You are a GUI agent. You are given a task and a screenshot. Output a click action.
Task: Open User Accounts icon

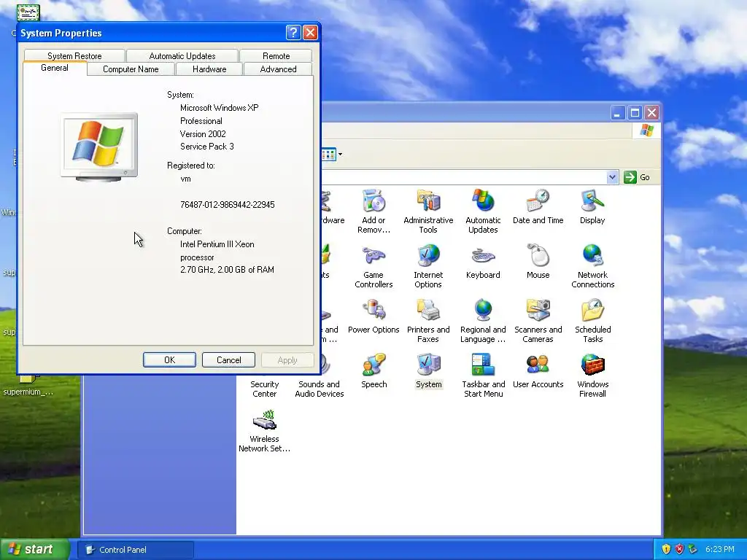[x=538, y=371]
